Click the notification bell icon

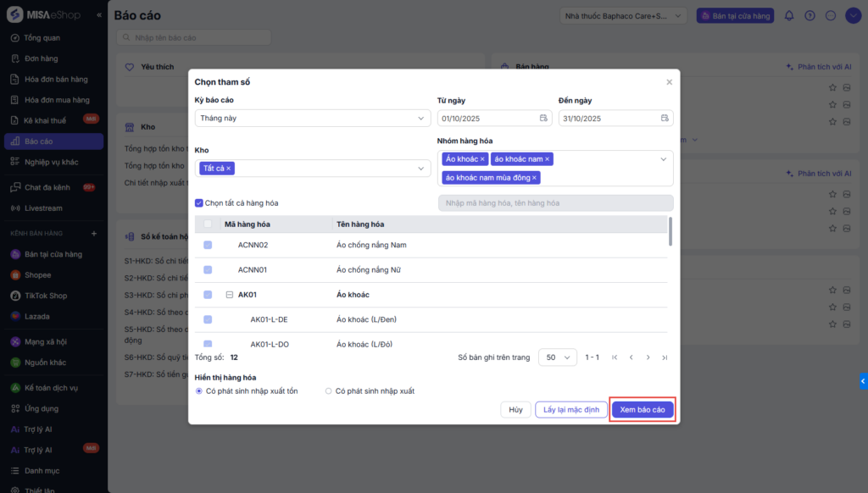[789, 15]
